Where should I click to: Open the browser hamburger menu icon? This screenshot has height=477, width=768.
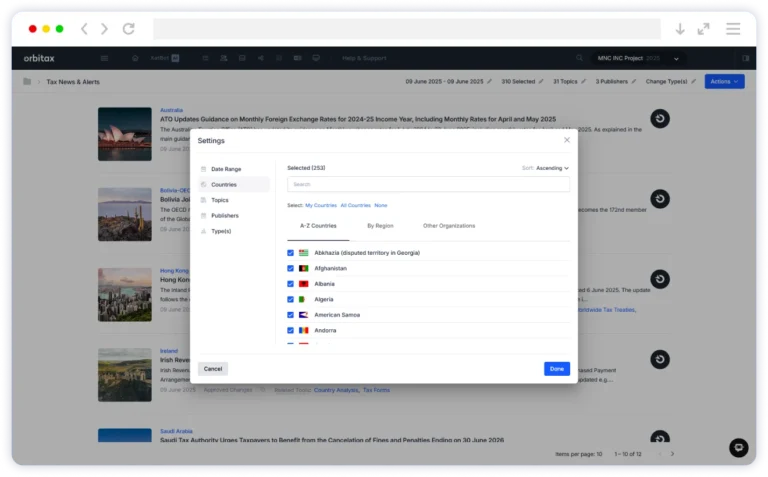733,29
